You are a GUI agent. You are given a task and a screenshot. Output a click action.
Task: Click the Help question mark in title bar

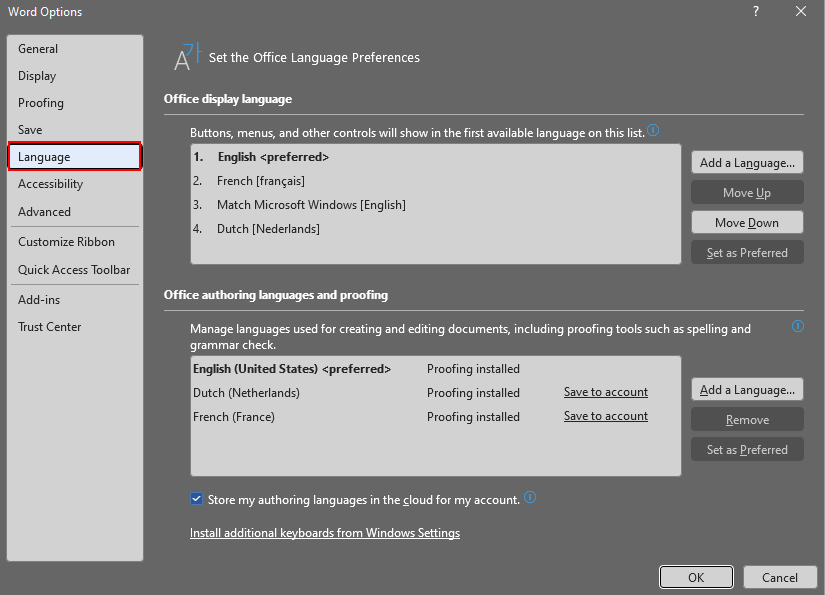pyautogui.click(x=756, y=12)
